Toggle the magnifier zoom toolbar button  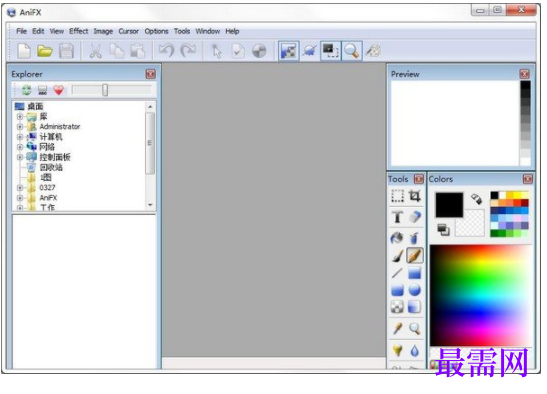(352, 51)
